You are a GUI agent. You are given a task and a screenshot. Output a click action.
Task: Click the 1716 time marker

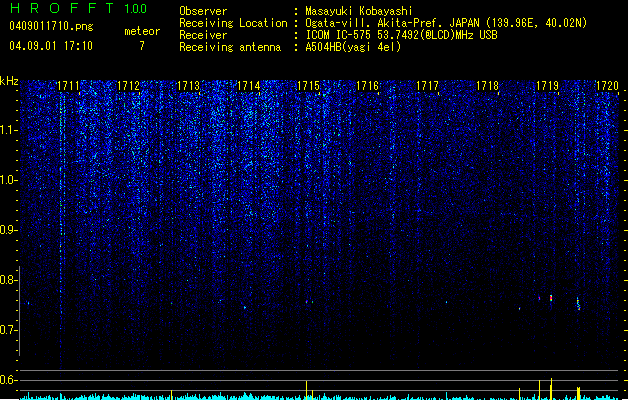click(x=368, y=86)
